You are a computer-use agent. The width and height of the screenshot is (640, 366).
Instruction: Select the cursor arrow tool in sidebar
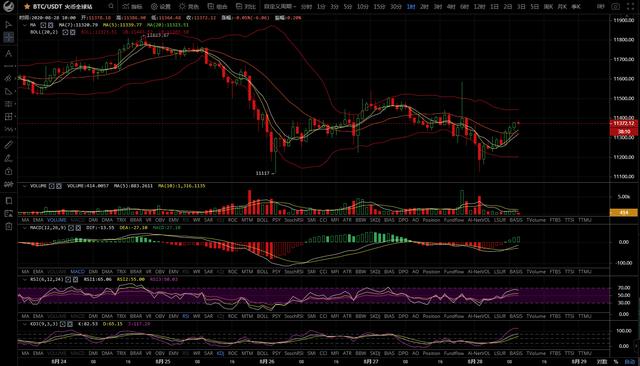click(9, 24)
